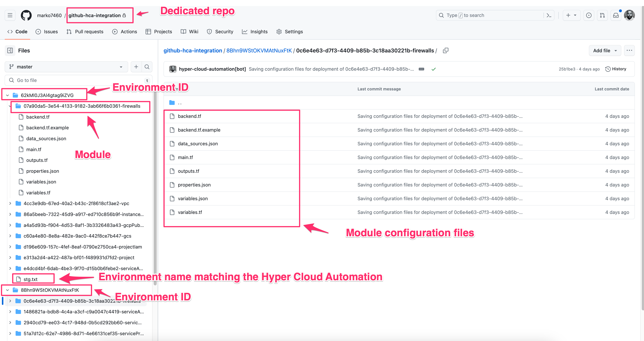The height and width of the screenshot is (341, 644).
Task: Collapse the Files side panel
Action: pos(10,50)
